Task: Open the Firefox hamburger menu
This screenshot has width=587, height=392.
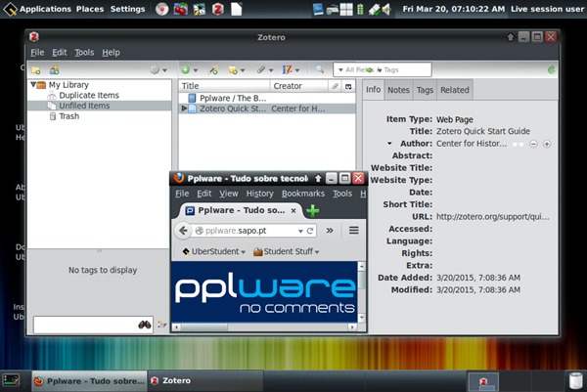Action: tap(354, 231)
